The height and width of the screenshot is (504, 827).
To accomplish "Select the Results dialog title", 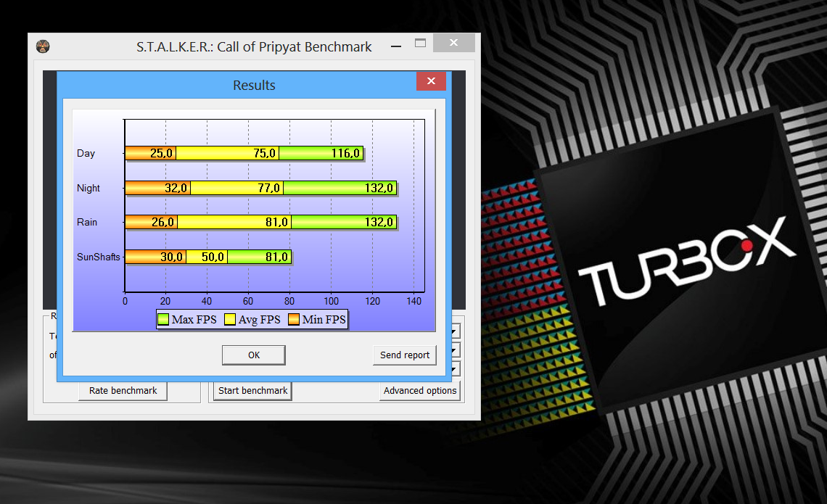I will pyautogui.click(x=254, y=86).
